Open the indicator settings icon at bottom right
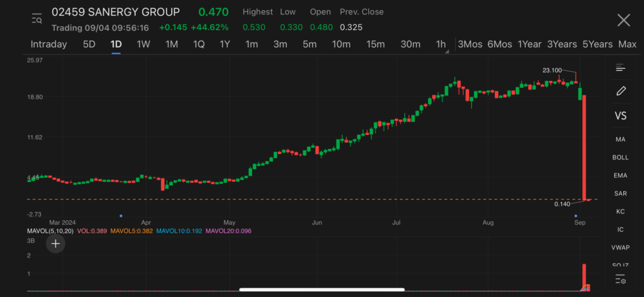 (621, 279)
